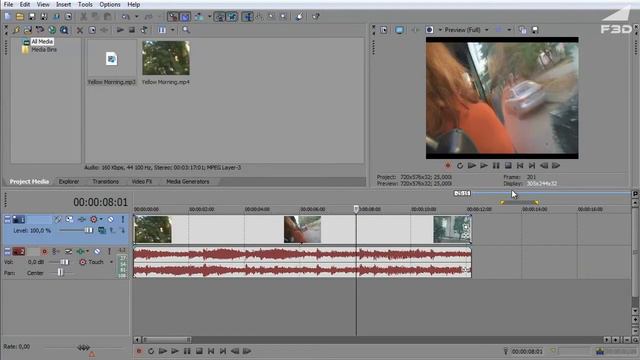This screenshot has width=640, height=360.
Task: Click the What's This help icon
Action: pyautogui.click(x=316, y=17)
